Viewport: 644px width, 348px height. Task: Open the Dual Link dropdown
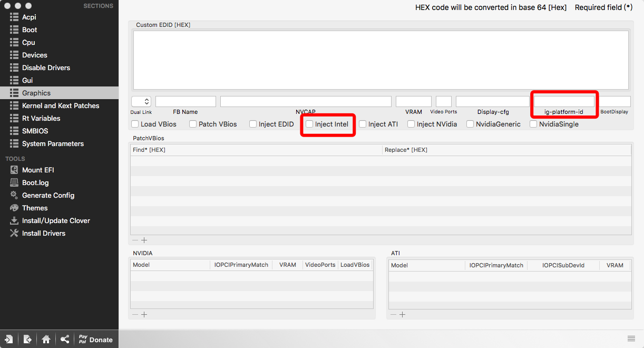pos(141,101)
